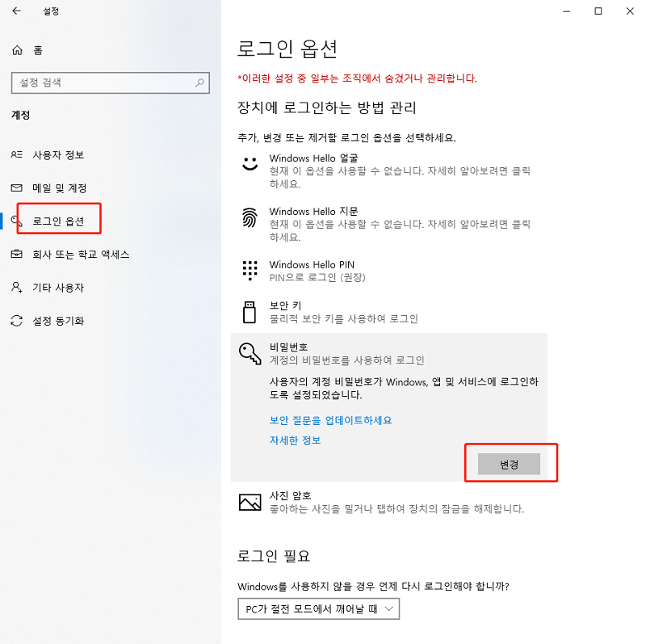Viewport: 646px width, 644px height.
Task: Click the red organization-managed notice text
Action: [x=357, y=78]
